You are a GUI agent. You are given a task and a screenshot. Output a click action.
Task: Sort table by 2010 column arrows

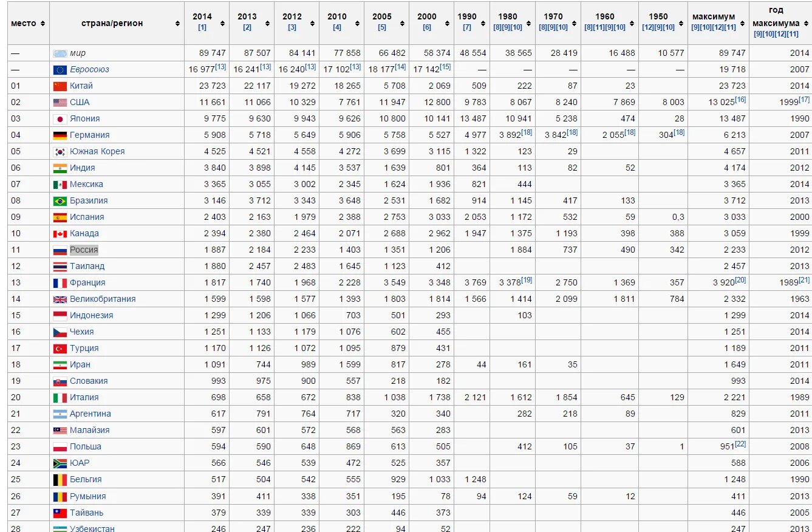tap(357, 23)
